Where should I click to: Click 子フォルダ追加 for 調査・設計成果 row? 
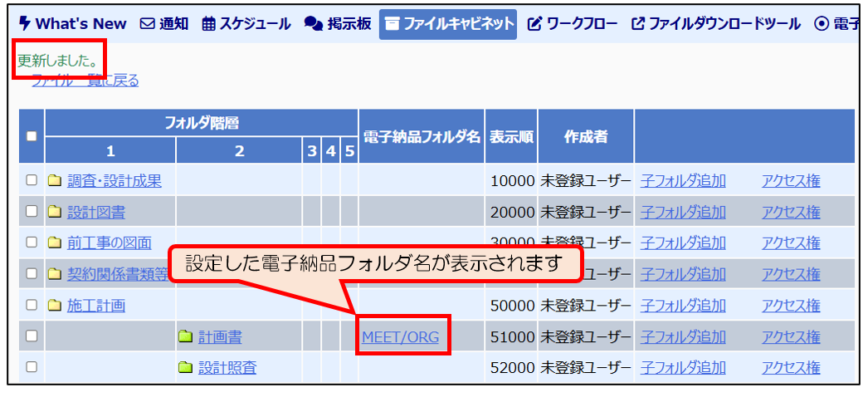tap(683, 180)
